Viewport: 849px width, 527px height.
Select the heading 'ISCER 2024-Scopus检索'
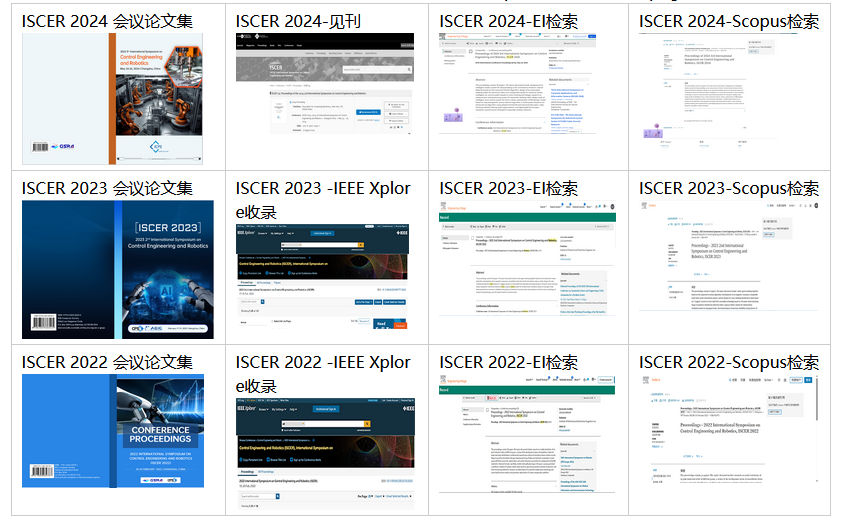click(x=729, y=21)
